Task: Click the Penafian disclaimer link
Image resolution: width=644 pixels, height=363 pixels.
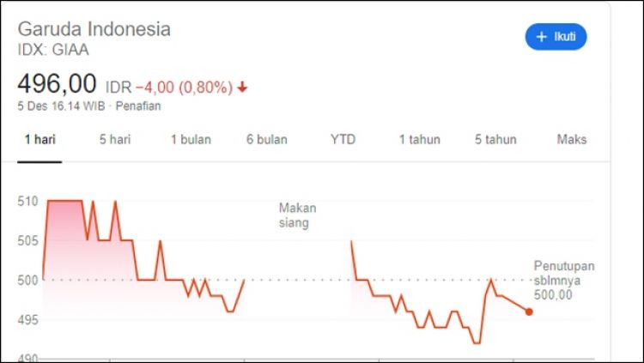Action: pyautogui.click(x=138, y=106)
